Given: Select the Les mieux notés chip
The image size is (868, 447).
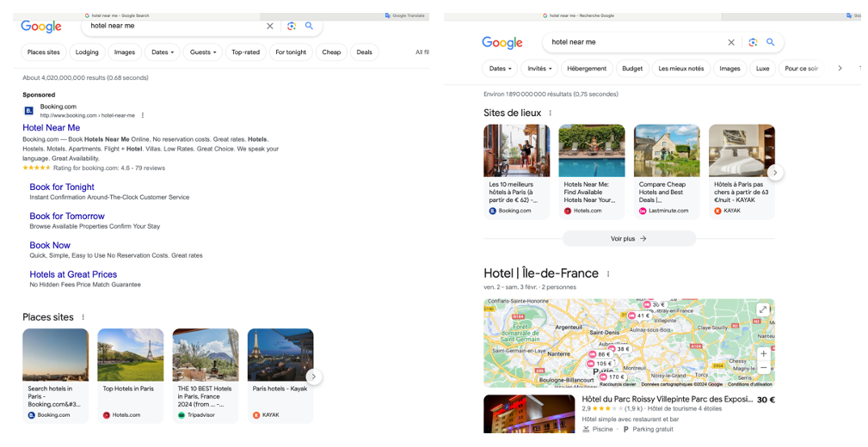Looking at the screenshot, I should pyautogui.click(x=680, y=69).
